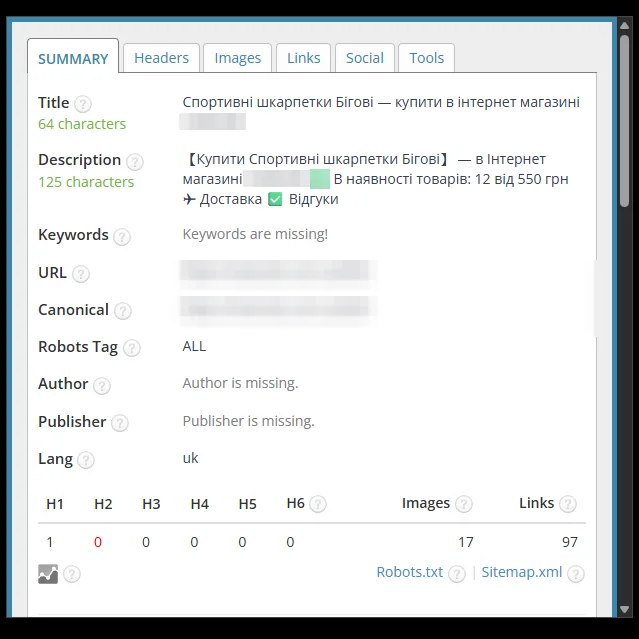Click the H1 count value 1
The image size is (639, 639).
pos(50,542)
